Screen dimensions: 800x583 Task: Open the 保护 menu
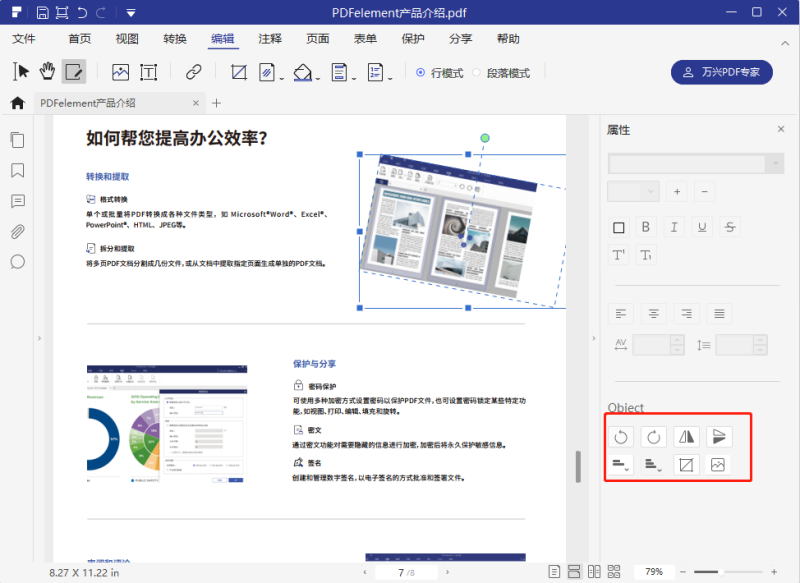tap(412, 38)
